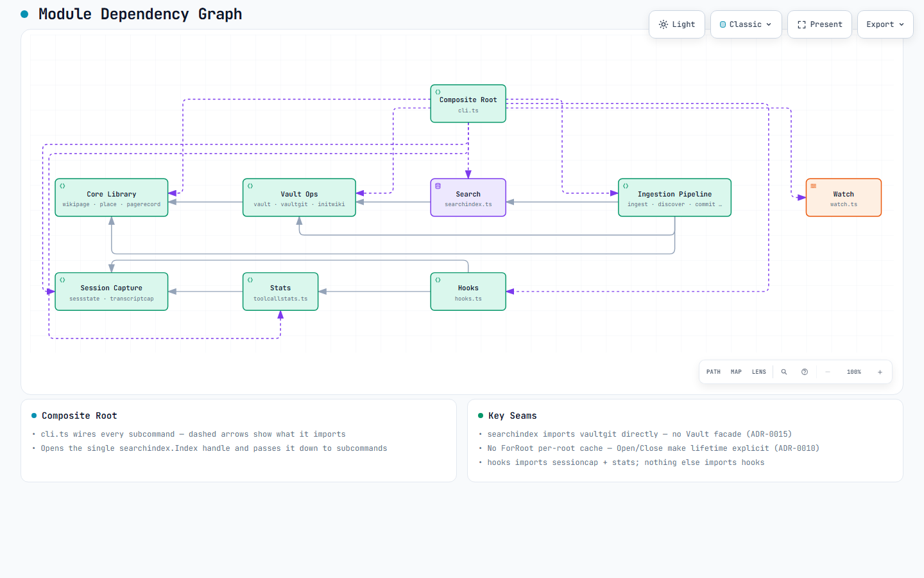Image resolution: width=924 pixels, height=578 pixels.
Task: Activate LENS mode
Action: pyautogui.click(x=759, y=372)
